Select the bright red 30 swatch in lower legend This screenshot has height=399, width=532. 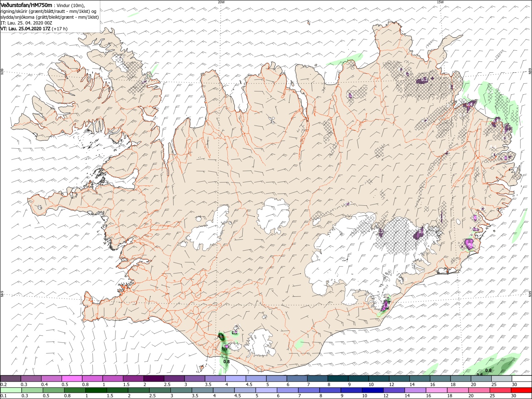(521, 390)
